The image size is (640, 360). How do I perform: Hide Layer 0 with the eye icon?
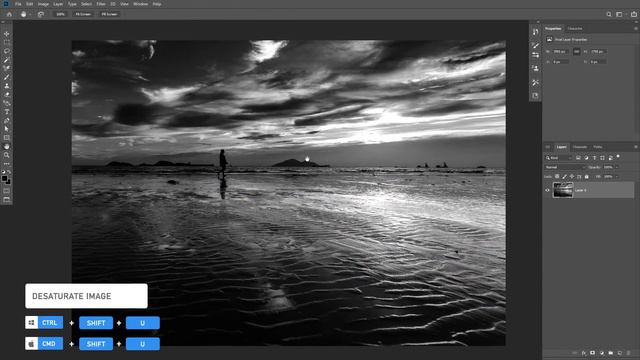(547, 190)
